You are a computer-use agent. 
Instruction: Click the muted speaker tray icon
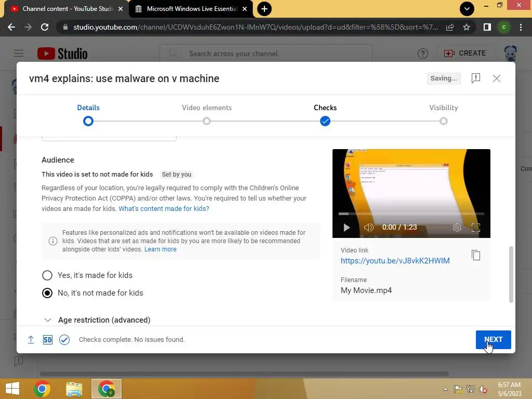tap(483, 389)
